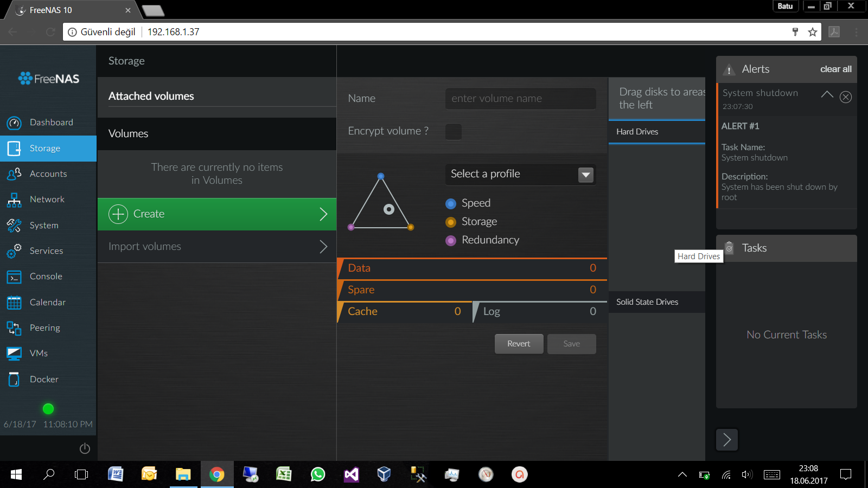Screen dimensions: 868x488
Task: Click the Spare disk allocation row
Action: [472, 290]
